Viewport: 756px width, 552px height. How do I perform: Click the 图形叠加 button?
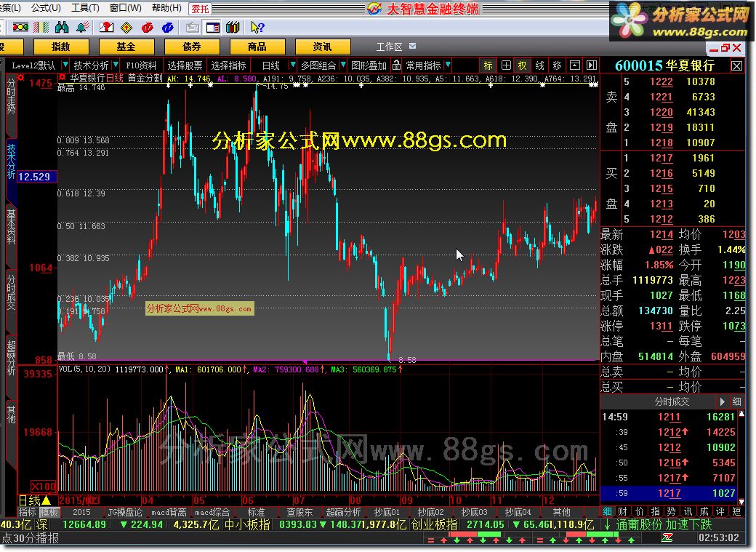click(x=369, y=65)
